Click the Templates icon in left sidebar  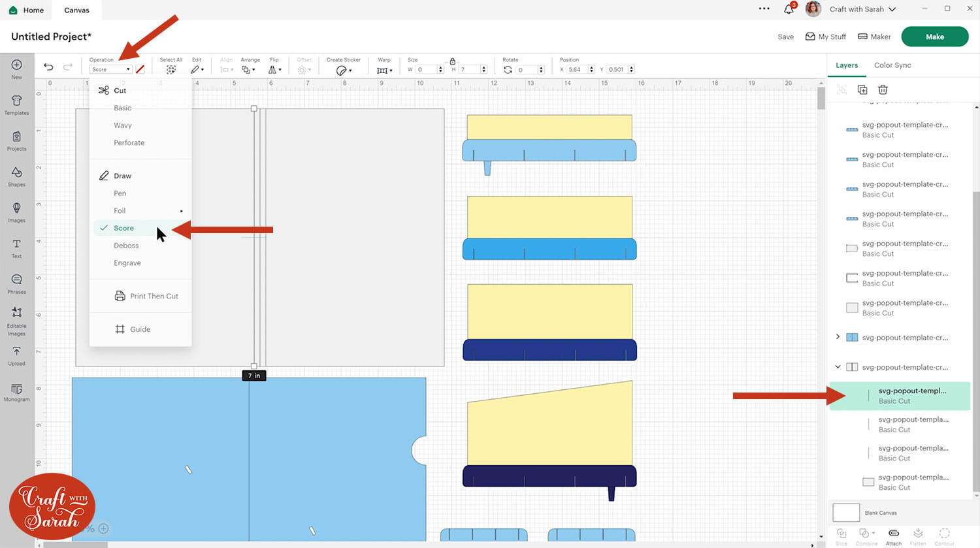[x=16, y=103]
